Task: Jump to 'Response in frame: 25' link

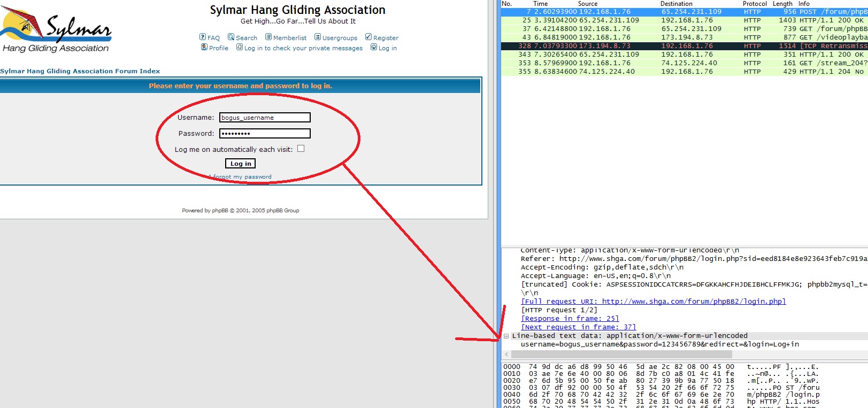Action: [570, 319]
